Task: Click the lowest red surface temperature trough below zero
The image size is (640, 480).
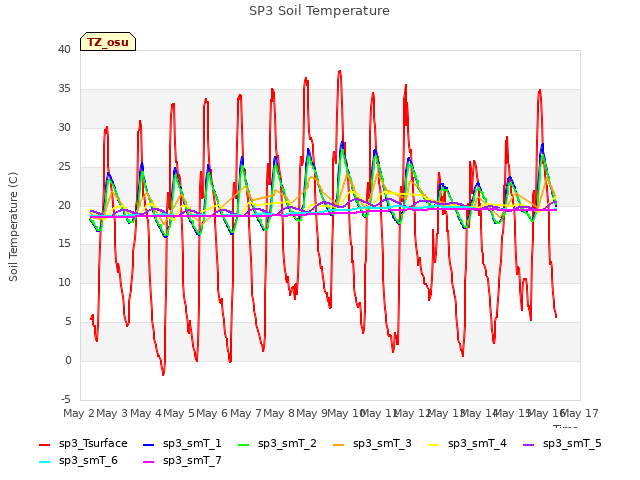Action: tap(163, 374)
